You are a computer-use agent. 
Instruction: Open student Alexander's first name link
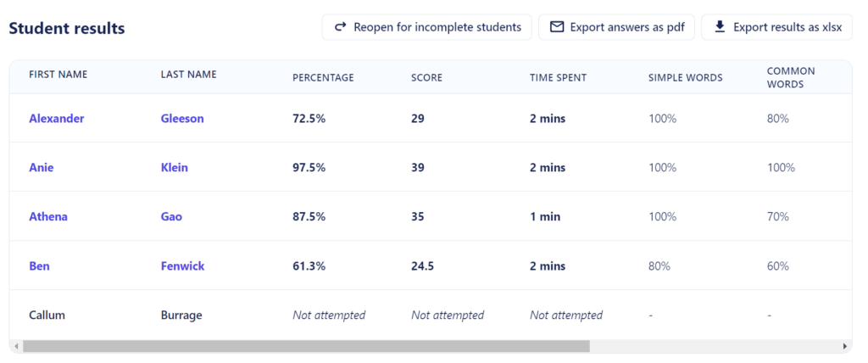(x=57, y=119)
